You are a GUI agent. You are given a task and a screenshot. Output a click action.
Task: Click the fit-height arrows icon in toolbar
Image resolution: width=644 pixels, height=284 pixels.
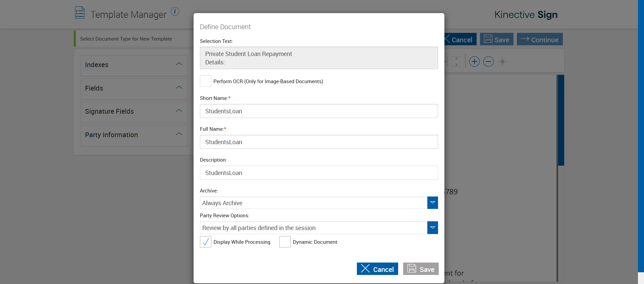point(456,62)
